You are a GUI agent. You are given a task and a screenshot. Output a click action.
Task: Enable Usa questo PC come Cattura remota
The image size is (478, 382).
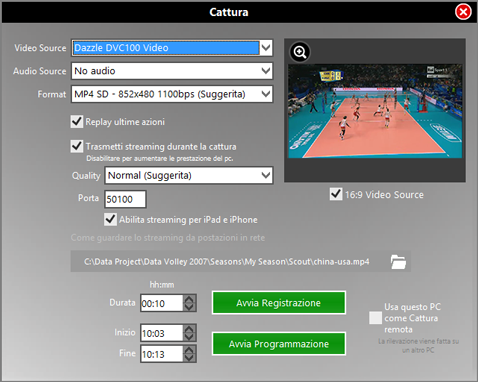tap(375, 318)
